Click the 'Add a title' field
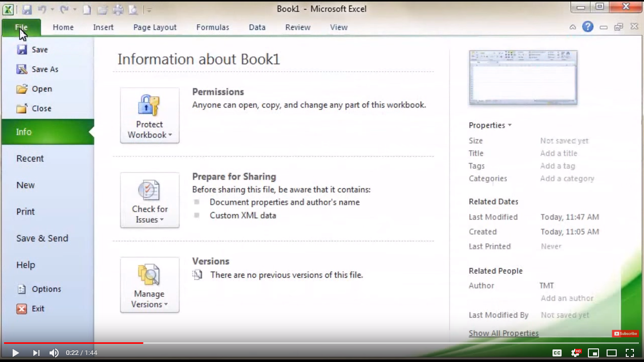 [x=559, y=153]
